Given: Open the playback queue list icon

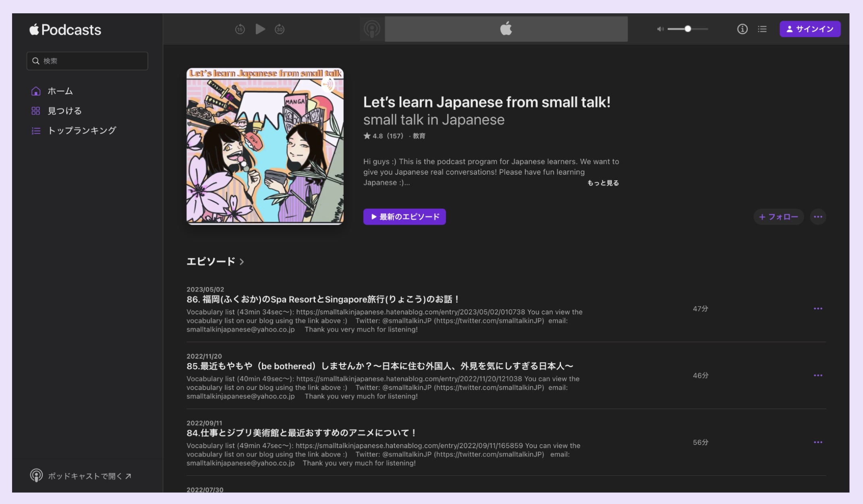Looking at the screenshot, I should pyautogui.click(x=762, y=29).
